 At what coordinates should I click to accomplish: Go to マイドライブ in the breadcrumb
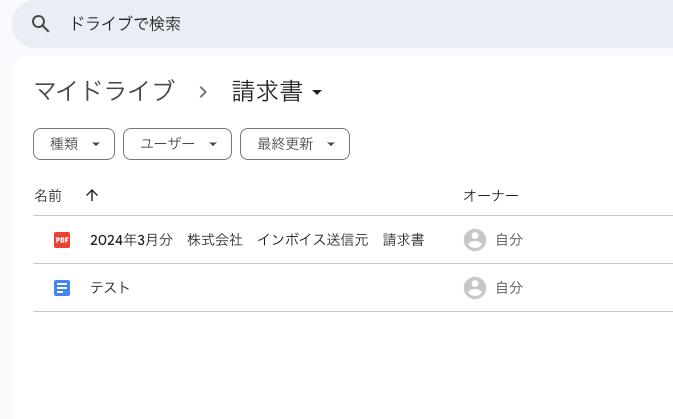104,92
